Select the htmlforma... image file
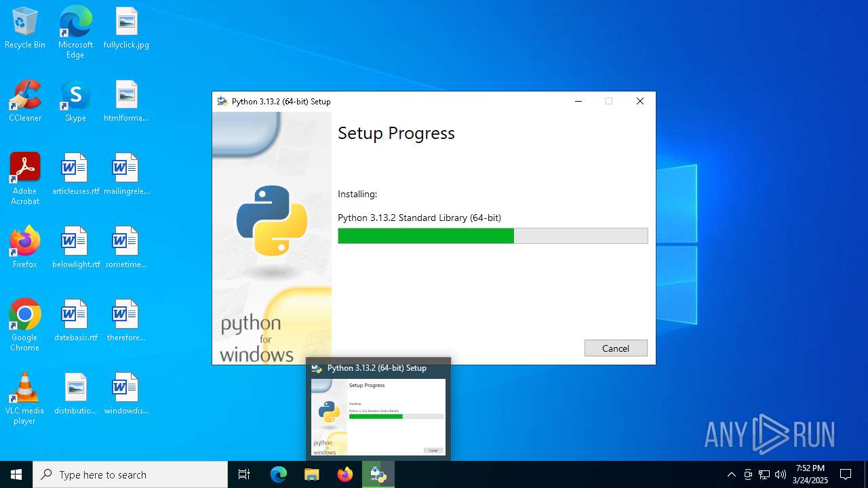 pos(126,102)
